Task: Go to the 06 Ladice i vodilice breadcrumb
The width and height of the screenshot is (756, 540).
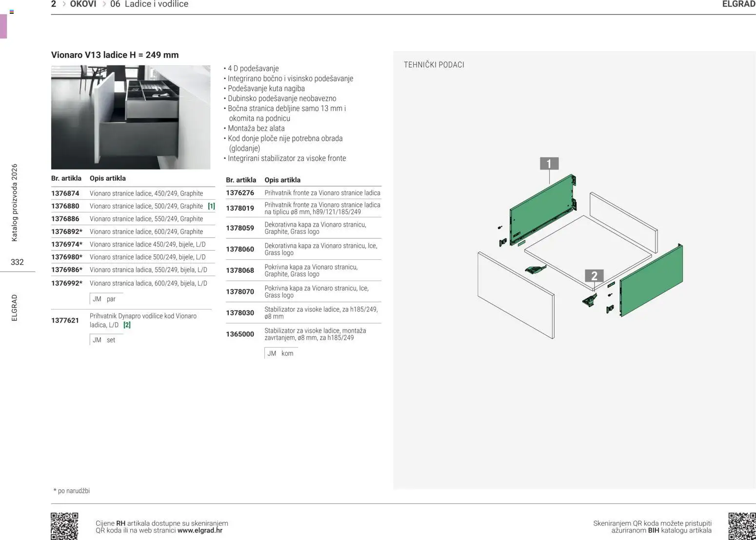Action: pos(149,4)
